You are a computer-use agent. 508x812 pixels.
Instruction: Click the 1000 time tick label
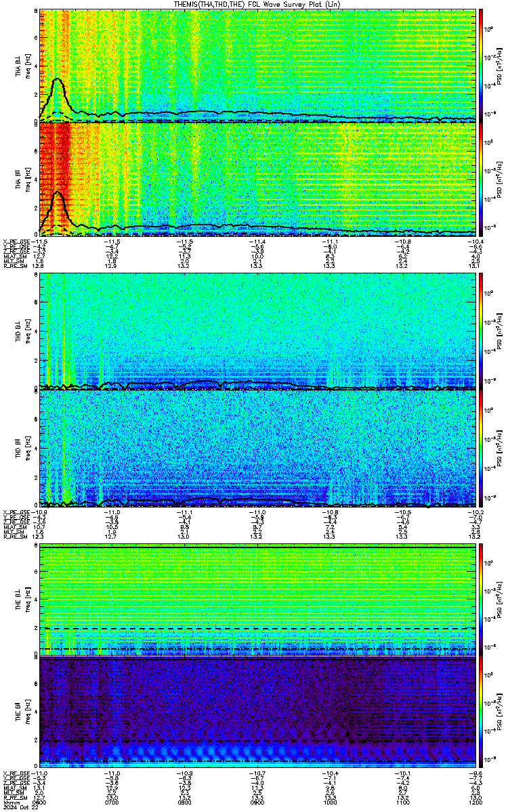point(329,801)
